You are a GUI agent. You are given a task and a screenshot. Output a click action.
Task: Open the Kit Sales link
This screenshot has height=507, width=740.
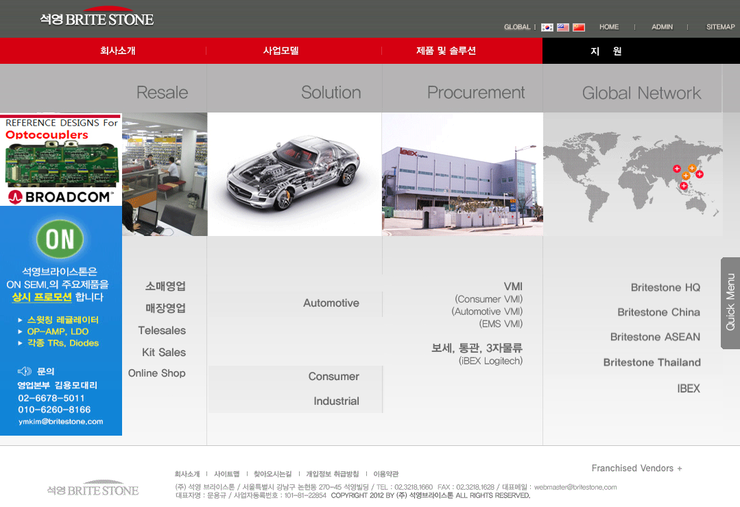pyautogui.click(x=164, y=352)
